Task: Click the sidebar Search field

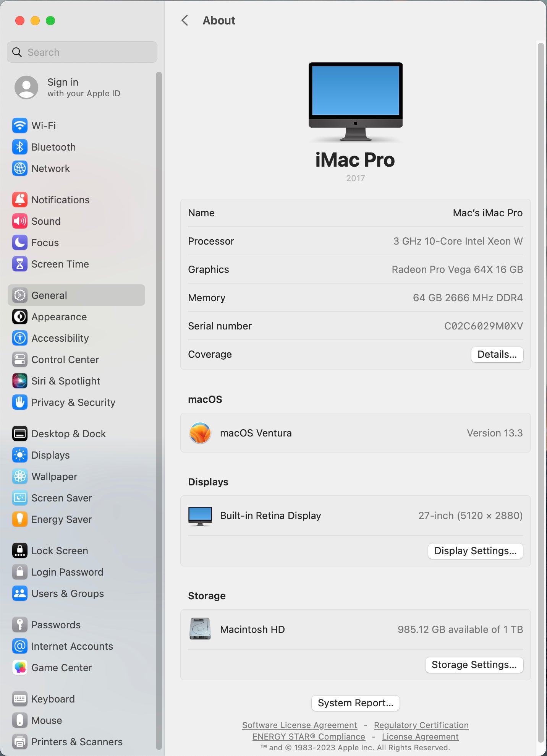Action: pyautogui.click(x=82, y=52)
